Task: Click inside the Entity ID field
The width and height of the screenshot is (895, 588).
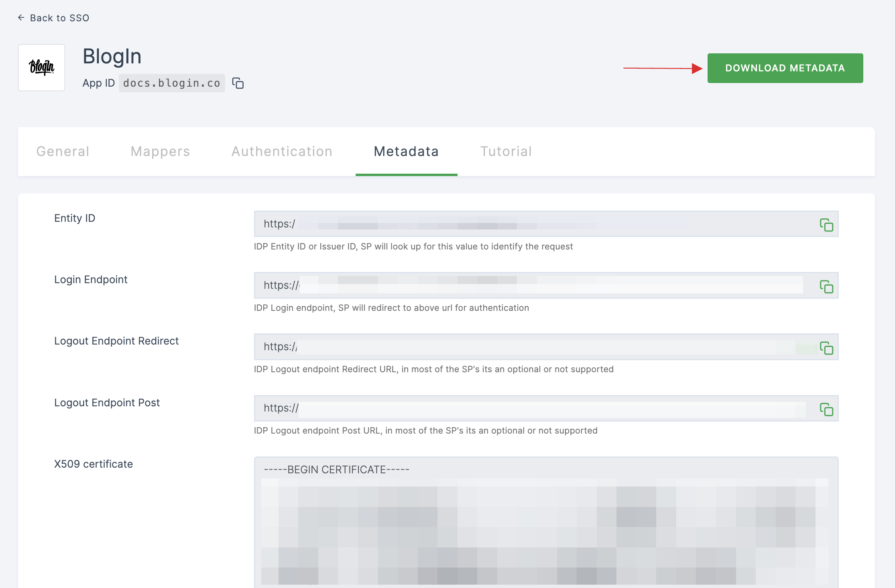Action: pos(546,224)
